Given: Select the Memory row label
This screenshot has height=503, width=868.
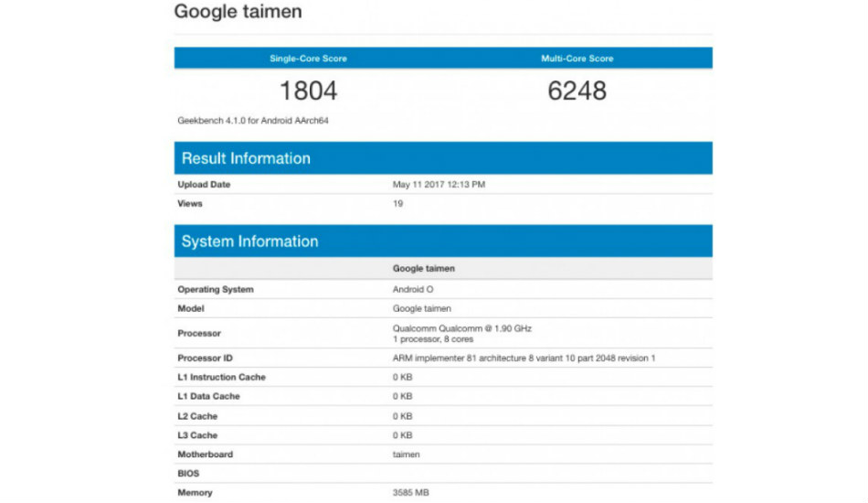Looking at the screenshot, I should pos(195,492).
